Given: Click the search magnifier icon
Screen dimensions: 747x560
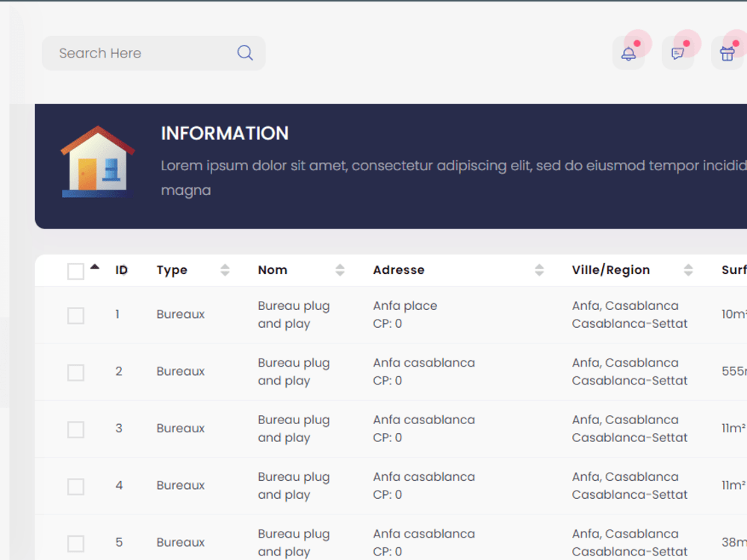Looking at the screenshot, I should click(245, 53).
